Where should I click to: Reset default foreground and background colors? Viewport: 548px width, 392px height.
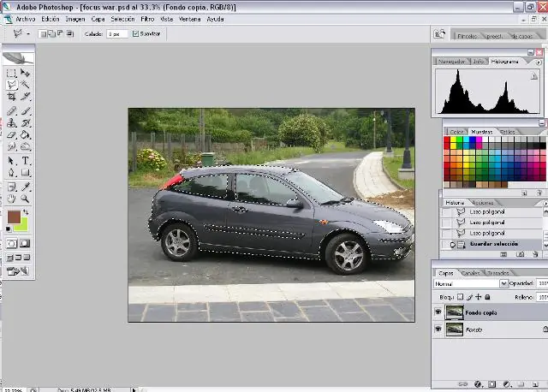[8, 229]
